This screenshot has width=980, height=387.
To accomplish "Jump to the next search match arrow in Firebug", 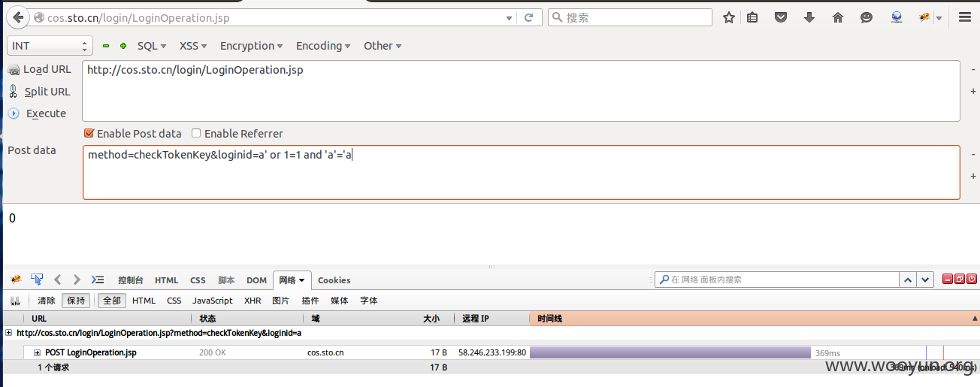I will tap(926, 280).
